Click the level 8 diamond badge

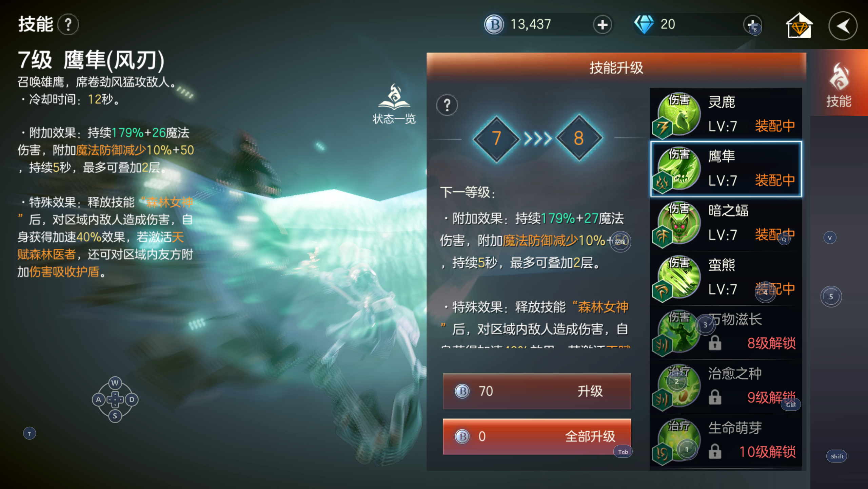pos(579,138)
